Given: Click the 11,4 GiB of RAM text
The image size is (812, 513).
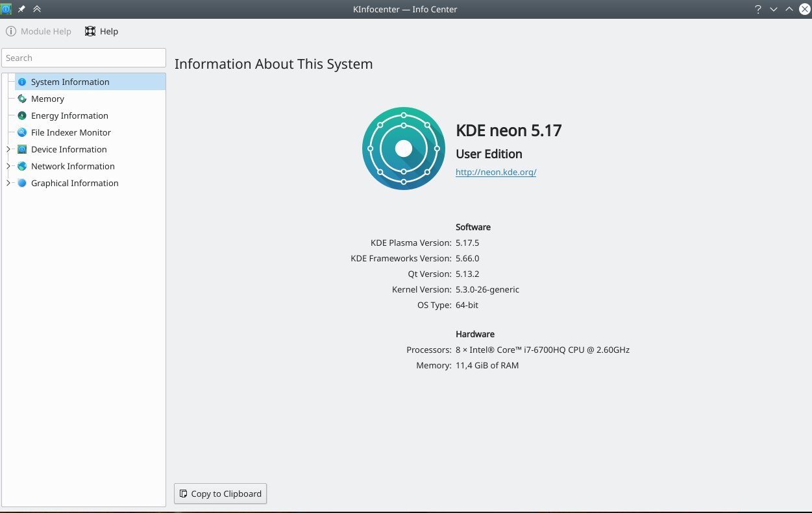Looking at the screenshot, I should [487, 365].
